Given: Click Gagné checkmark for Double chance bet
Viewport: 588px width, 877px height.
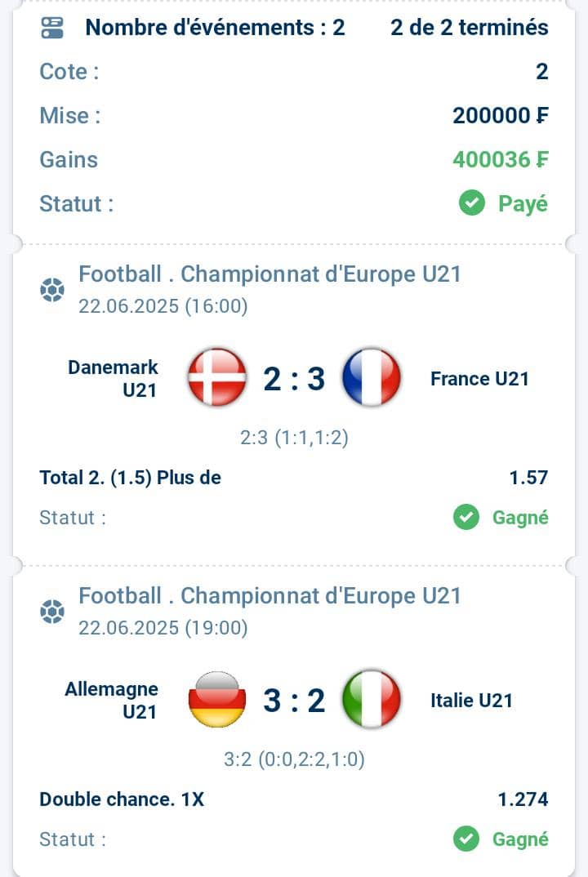Looking at the screenshot, I should tap(466, 839).
